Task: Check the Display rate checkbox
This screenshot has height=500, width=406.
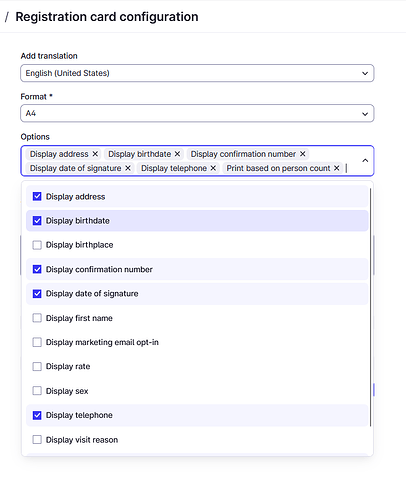Action: click(x=37, y=367)
